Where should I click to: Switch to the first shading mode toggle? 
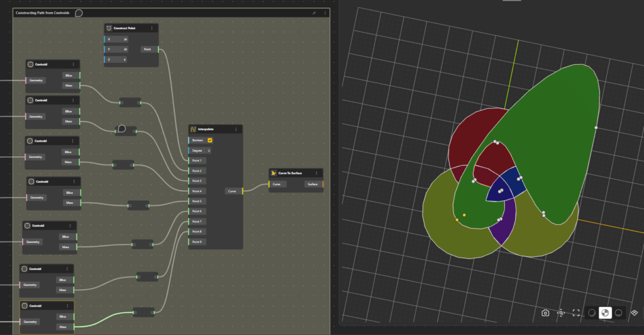(x=591, y=313)
